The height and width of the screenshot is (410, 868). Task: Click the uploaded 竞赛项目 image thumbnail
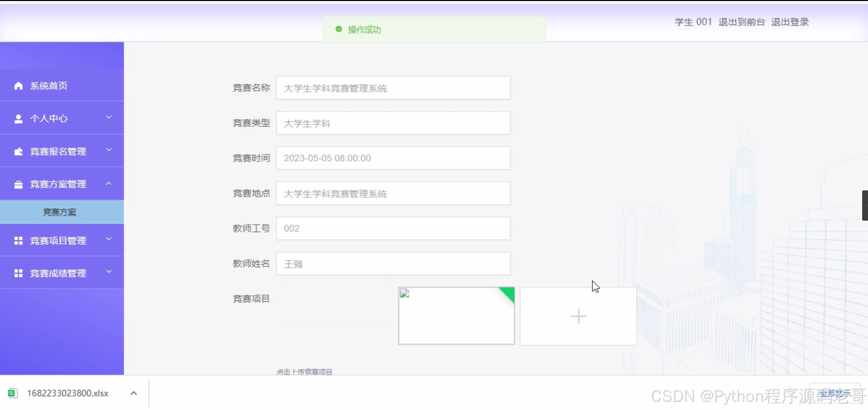[x=456, y=316]
